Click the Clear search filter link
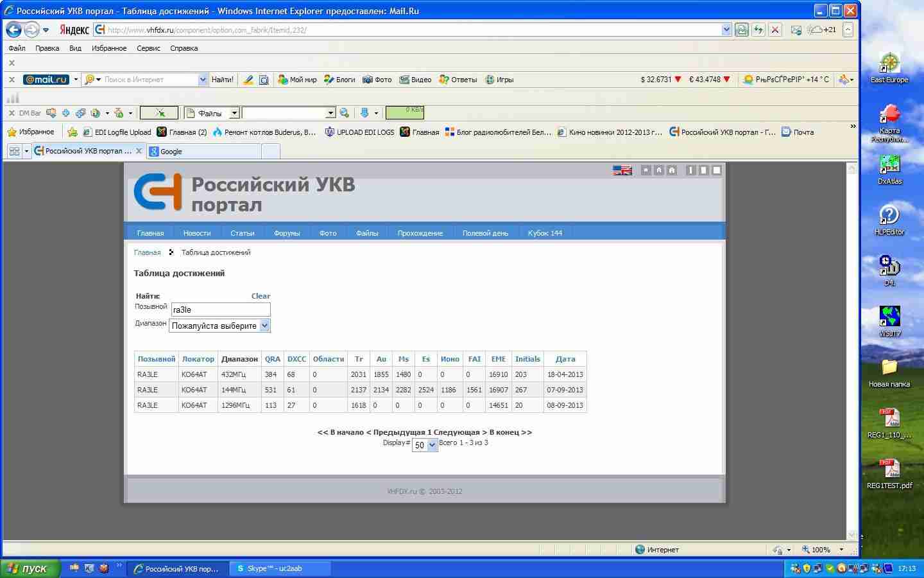This screenshot has height=578, width=924. point(261,296)
